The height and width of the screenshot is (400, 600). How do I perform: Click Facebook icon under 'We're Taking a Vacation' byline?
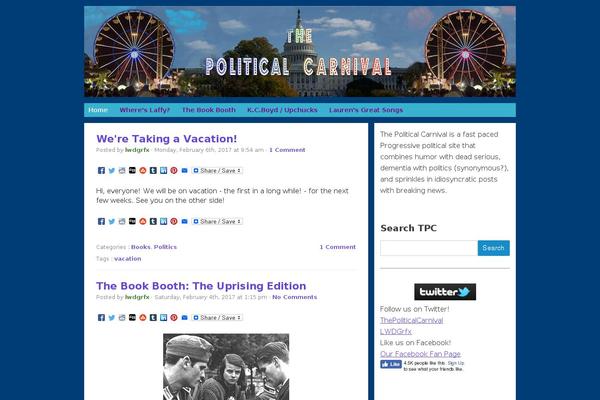click(101, 170)
